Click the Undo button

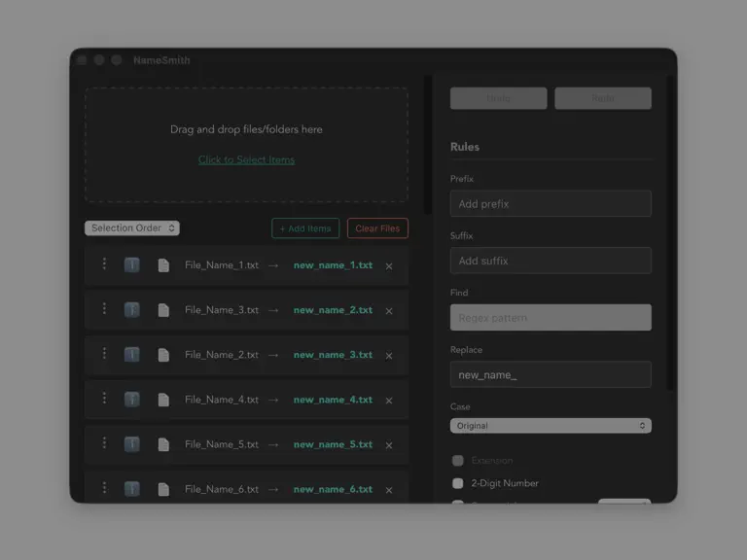498,98
